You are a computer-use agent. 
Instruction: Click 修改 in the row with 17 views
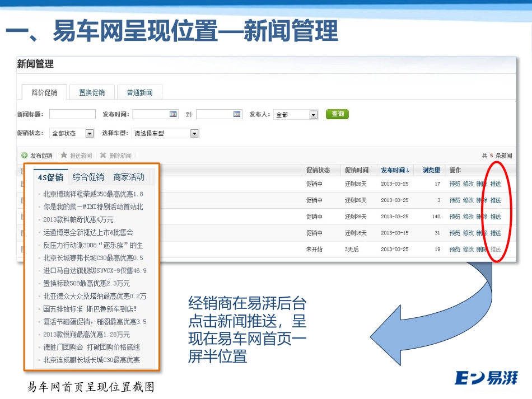pos(468,184)
